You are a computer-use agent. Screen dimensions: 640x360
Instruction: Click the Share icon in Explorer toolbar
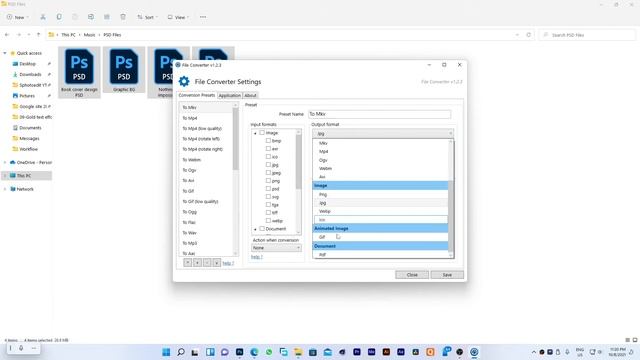[107, 17]
